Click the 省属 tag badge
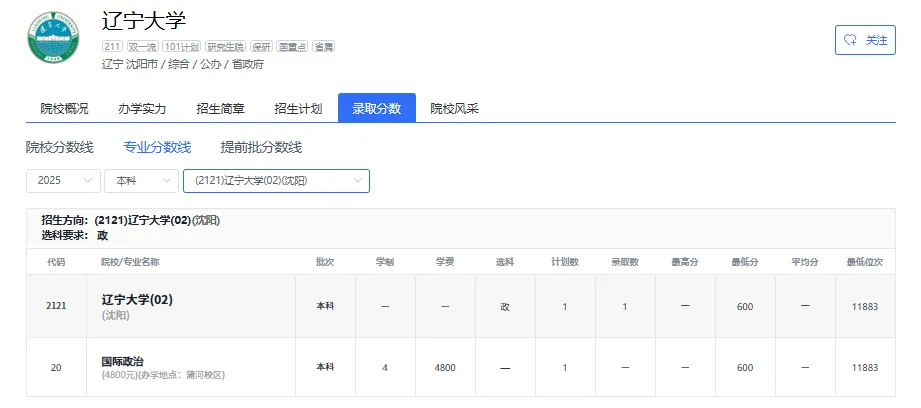Viewport: 921px width, 408px height. point(324,46)
